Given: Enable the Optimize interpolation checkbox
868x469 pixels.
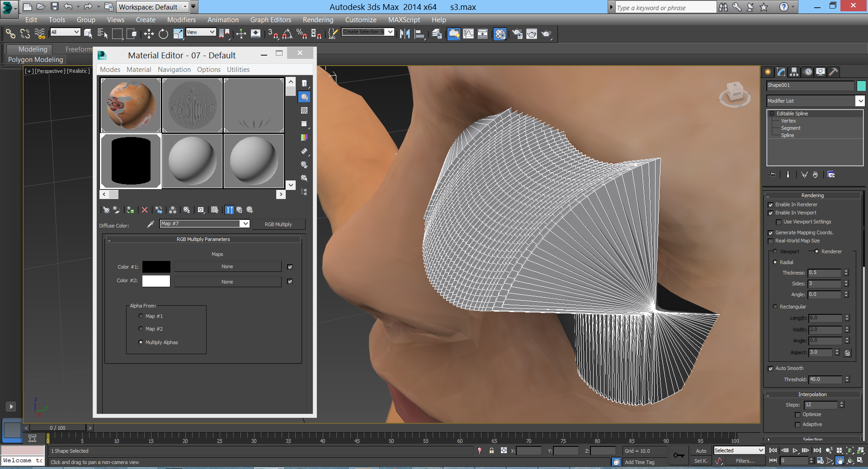Looking at the screenshot, I should 797,415.
